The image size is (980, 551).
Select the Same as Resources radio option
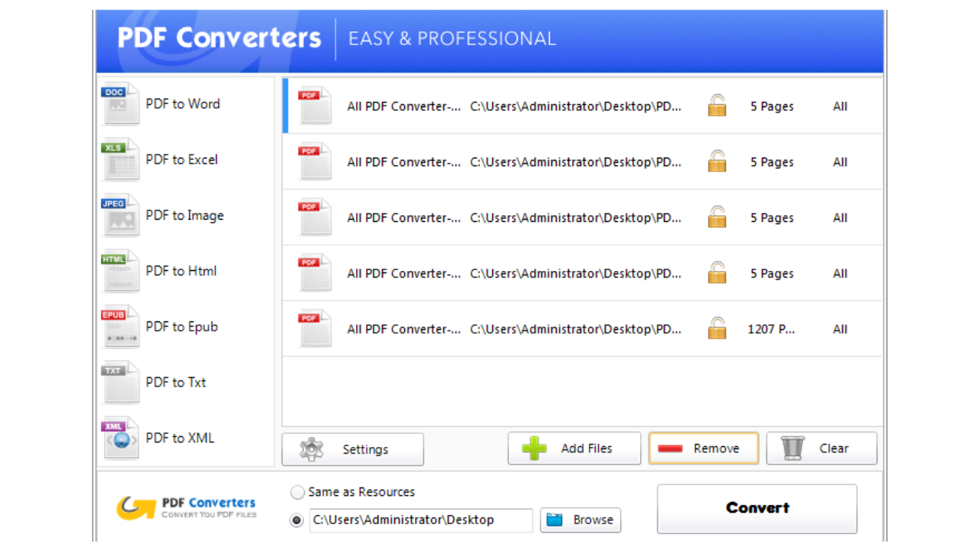tap(298, 492)
